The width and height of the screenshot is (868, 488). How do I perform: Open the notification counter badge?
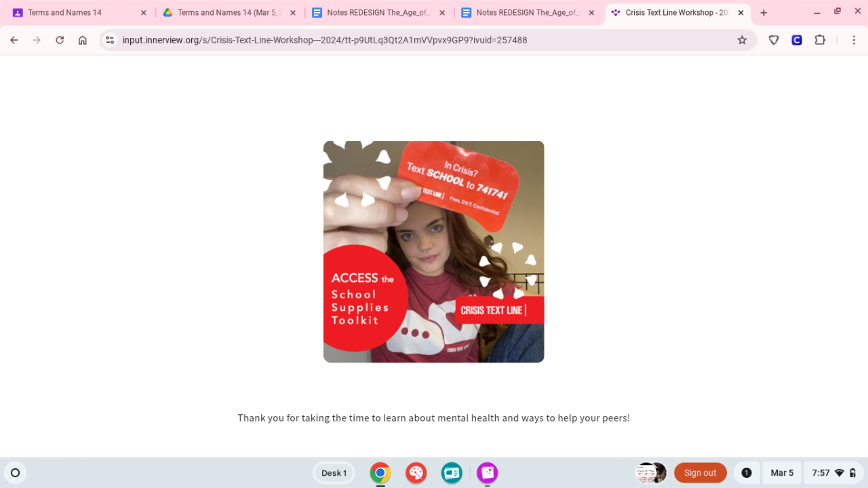point(747,473)
